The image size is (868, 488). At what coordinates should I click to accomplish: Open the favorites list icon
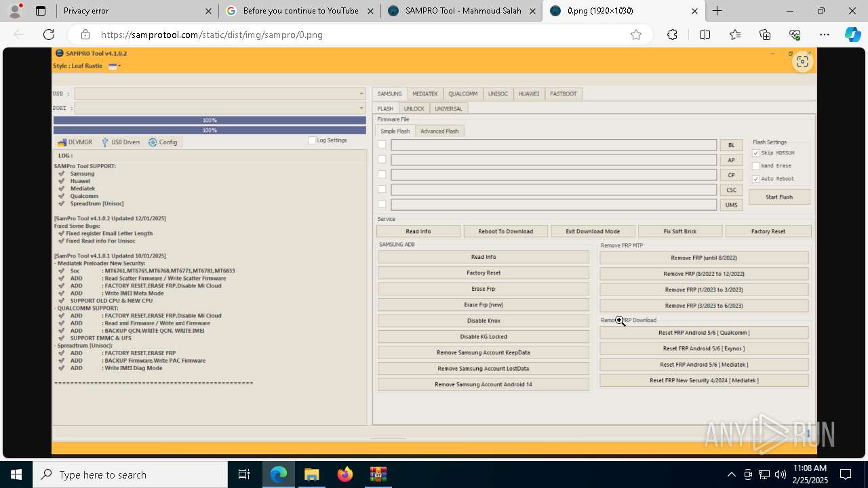pyautogui.click(x=735, y=35)
